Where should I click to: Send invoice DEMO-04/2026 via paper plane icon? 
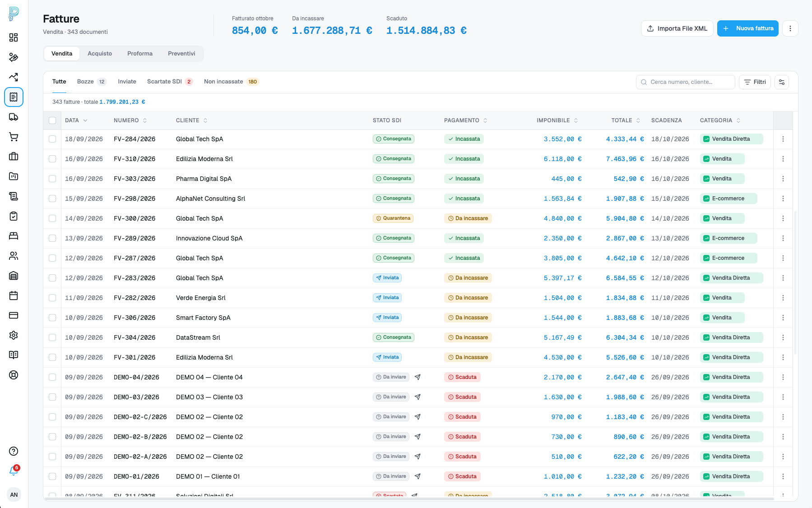coord(418,377)
